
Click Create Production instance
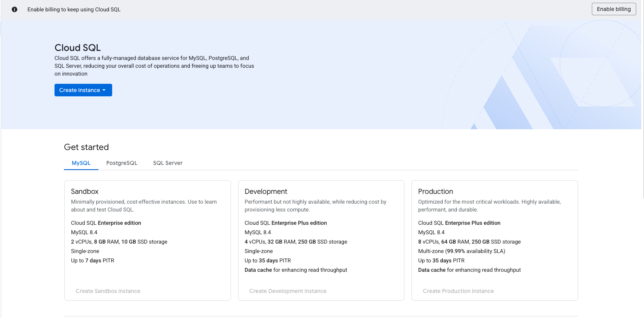(458, 291)
